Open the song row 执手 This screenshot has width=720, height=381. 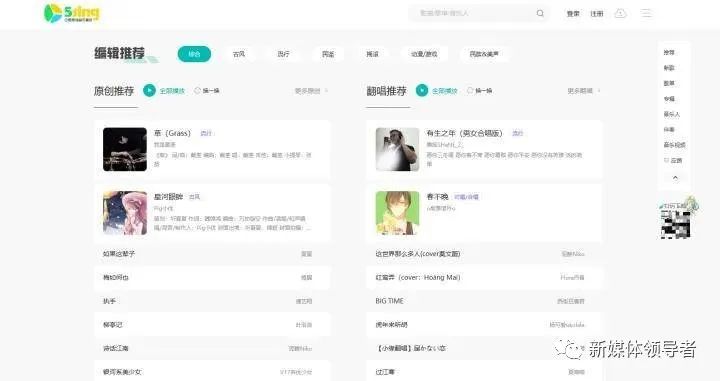(212, 301)
